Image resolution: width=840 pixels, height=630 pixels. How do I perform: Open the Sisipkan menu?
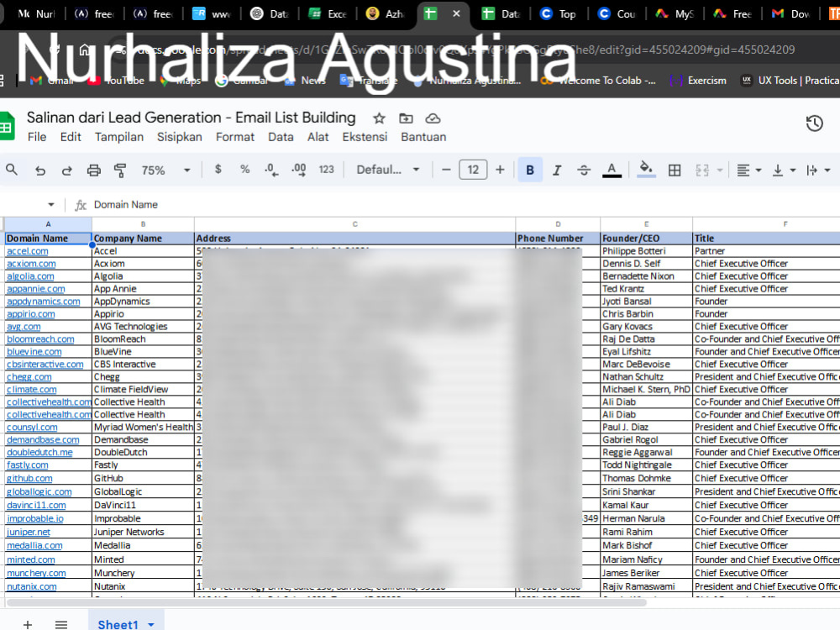[x=180, y=137]
